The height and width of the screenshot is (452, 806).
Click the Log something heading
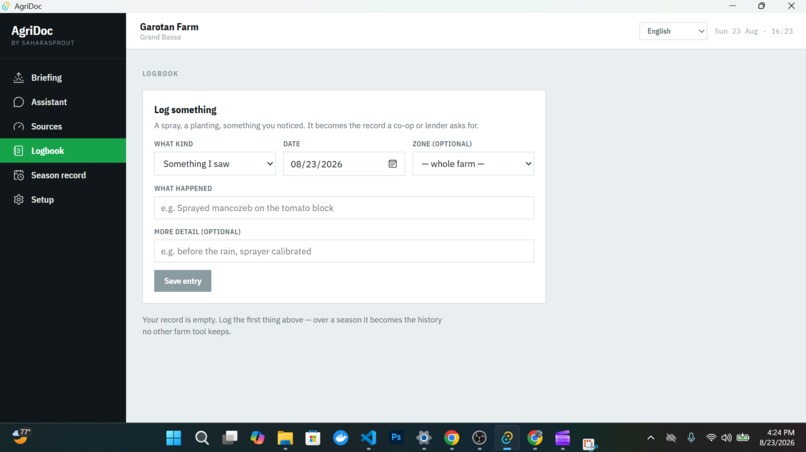pos(185,110)
